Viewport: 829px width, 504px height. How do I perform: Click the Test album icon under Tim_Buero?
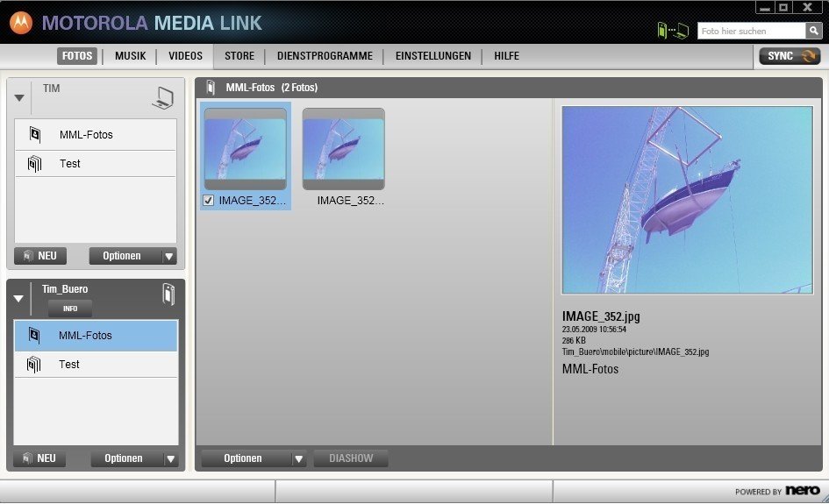(34, 365)
